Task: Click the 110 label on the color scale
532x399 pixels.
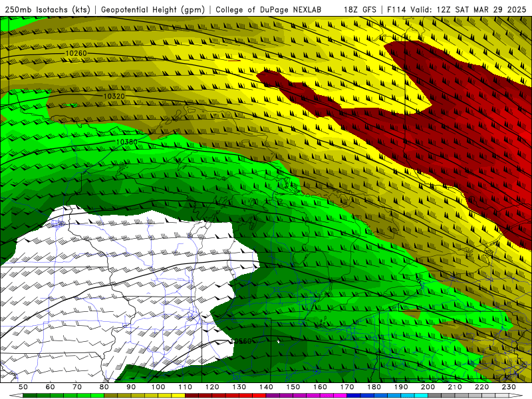Action: [185, 387]
